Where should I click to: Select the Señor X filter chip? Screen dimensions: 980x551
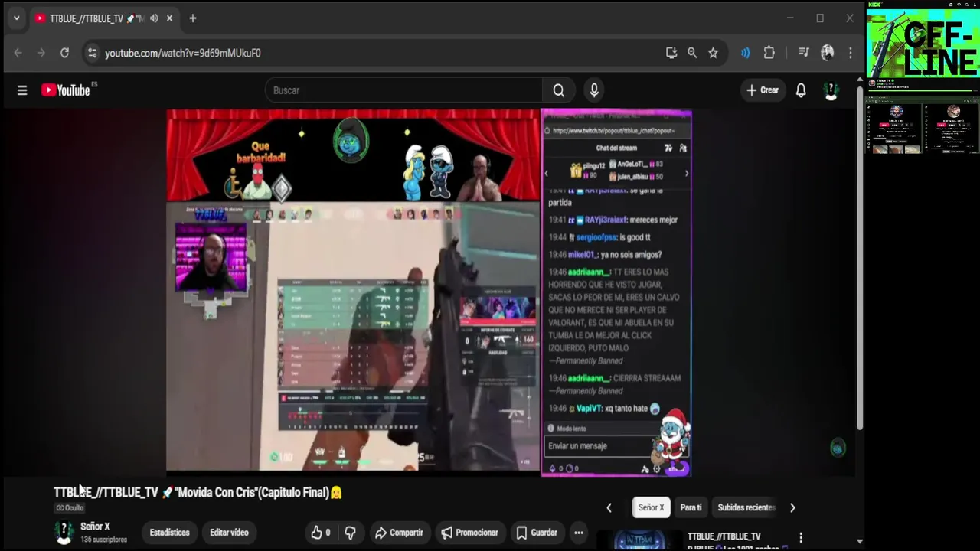tap(651, 507)
